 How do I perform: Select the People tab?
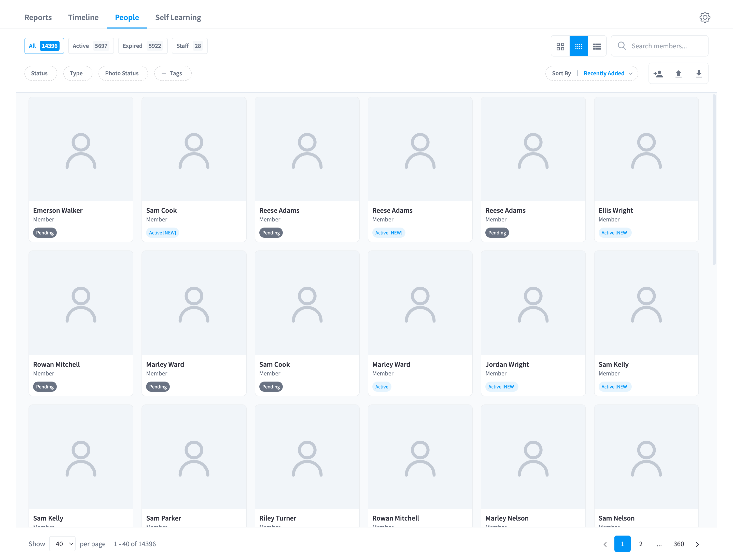(127, 17)
